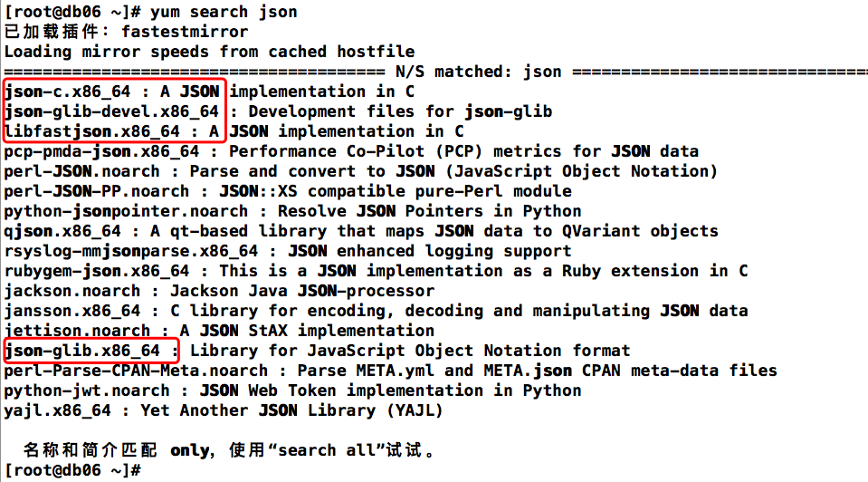Click the python-jwt.noarch package line
Viewport: 868px width, 482px height.
pyautogui.click(x=86, y=390)
